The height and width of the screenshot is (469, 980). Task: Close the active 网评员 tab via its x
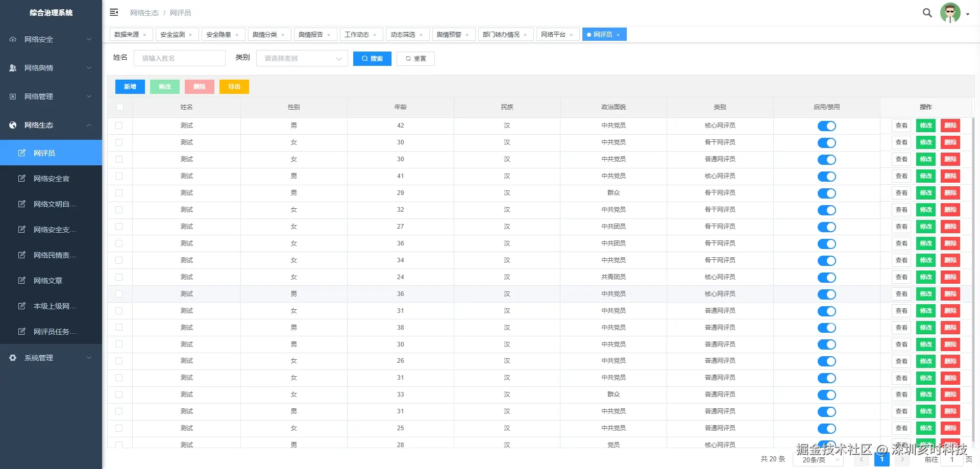point(618,35)
